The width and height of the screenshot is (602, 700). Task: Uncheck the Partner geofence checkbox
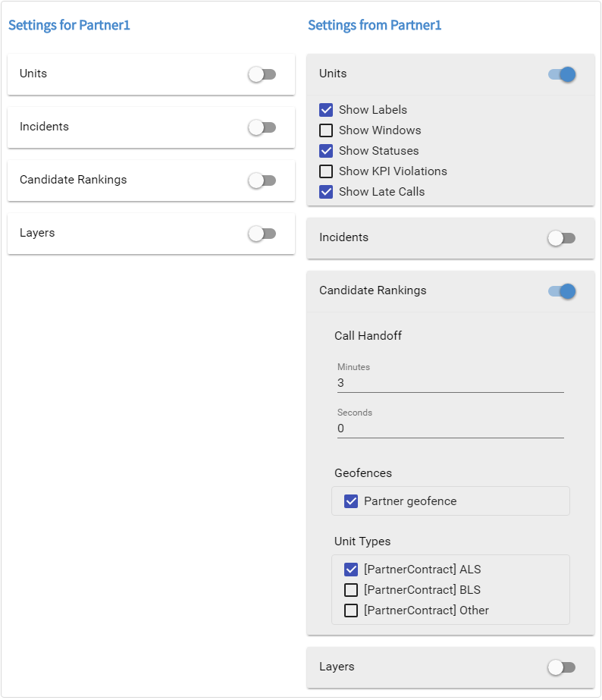[x=351, y=501]
